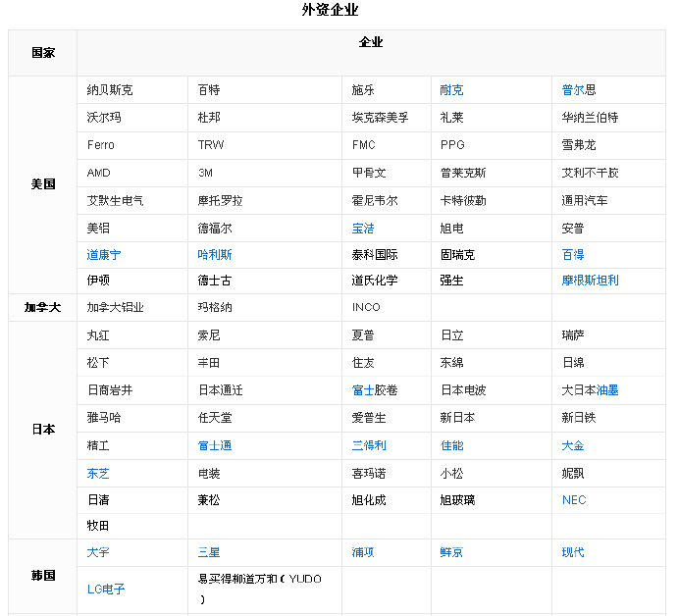Click the 浦项 link
677x616 pixels.
point(363,552)
